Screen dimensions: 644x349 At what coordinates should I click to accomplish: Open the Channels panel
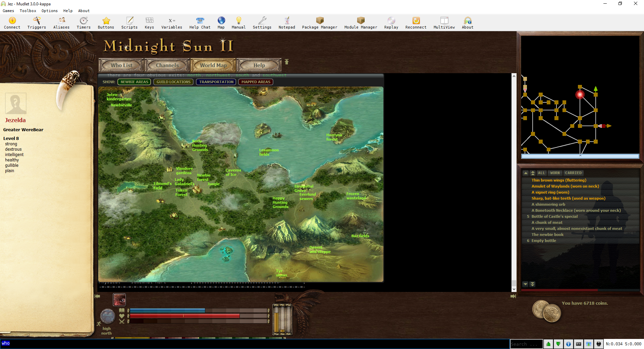[167, 65]
